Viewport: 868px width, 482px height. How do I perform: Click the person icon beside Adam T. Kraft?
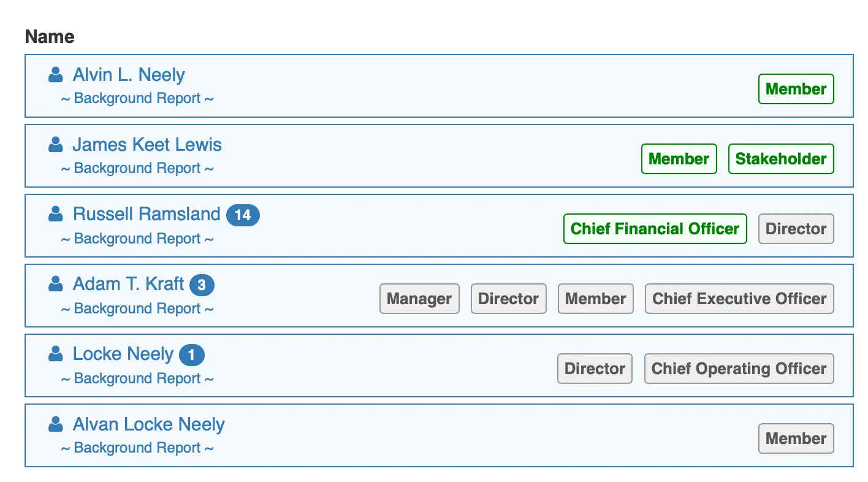[x=56, y=284]
